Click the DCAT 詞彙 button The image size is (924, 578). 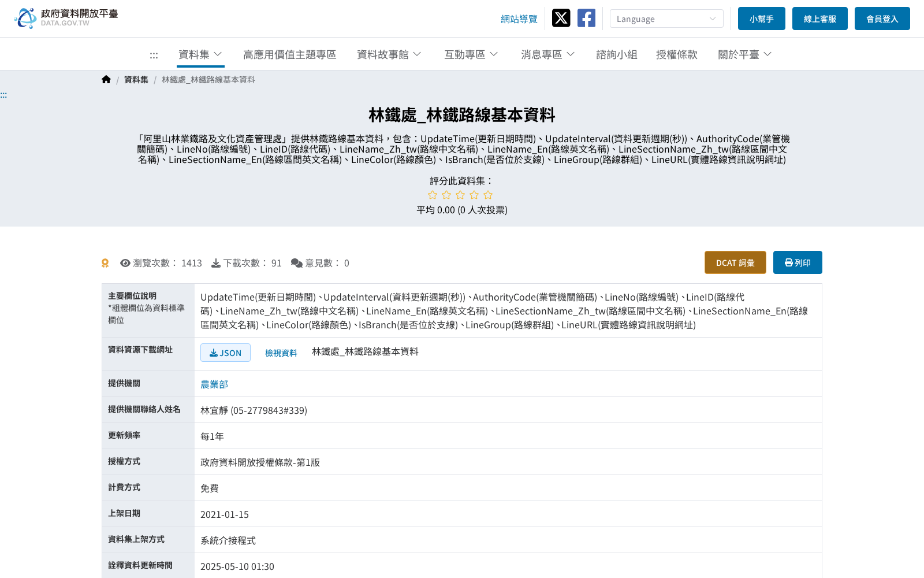pos(735,262)
